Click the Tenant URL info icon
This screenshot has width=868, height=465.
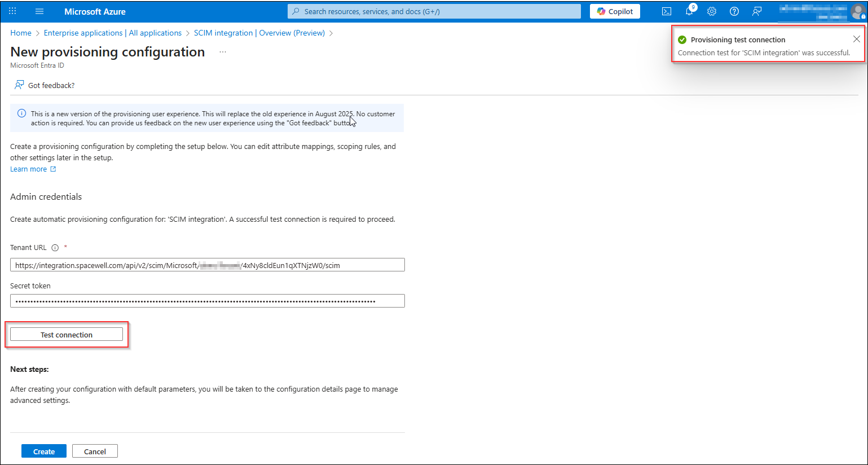(x=55, y=248)
